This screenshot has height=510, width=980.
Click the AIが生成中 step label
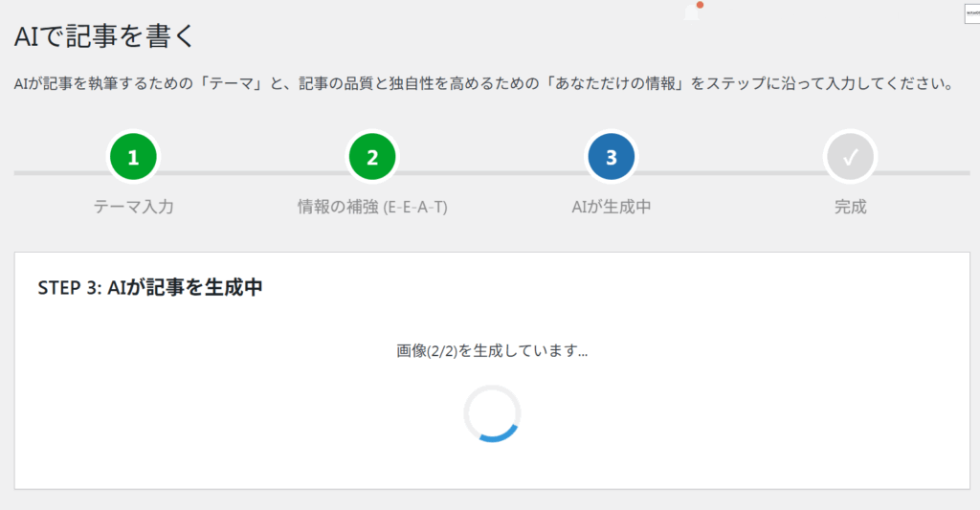pyautogui.click(x=612, y=207)
